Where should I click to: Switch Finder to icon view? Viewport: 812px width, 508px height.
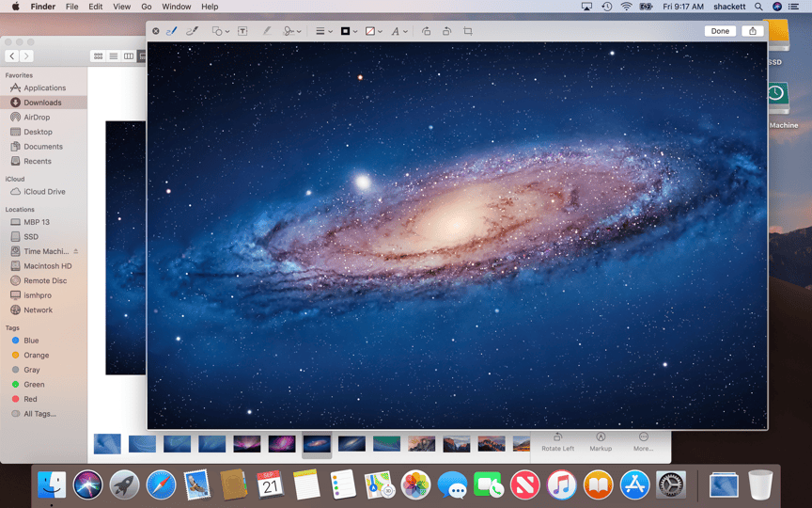(x=98, y=56)
